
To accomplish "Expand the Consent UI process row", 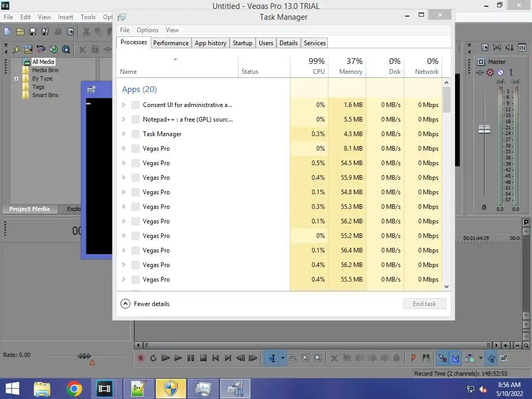I will pos(124,105).
